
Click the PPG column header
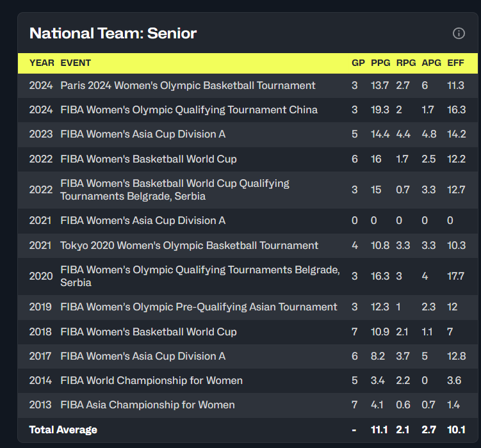click(x=380, y=63)
